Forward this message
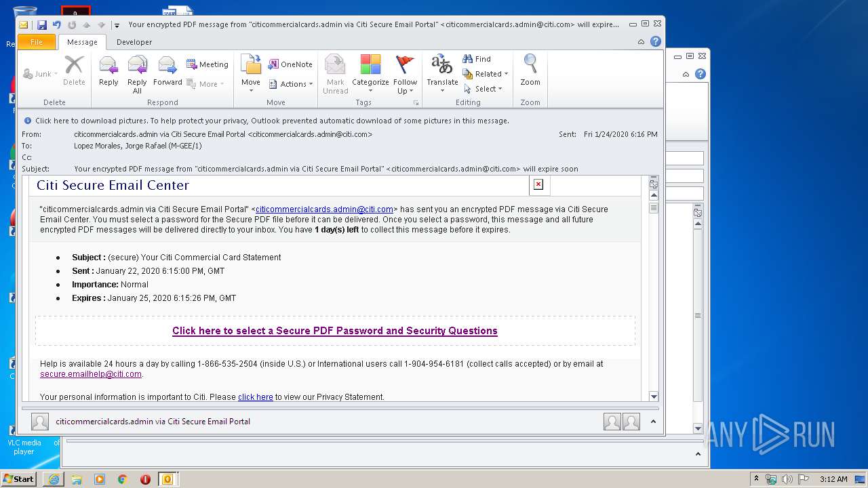Image resolution: width=868 pixels, height=488 pixels. tap(167, 71)
